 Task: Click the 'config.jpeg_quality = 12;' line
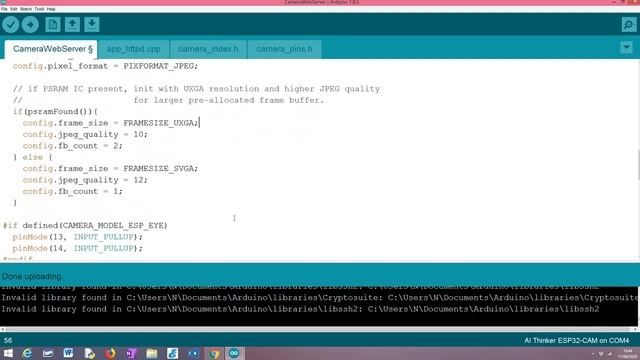pos(85,180)
